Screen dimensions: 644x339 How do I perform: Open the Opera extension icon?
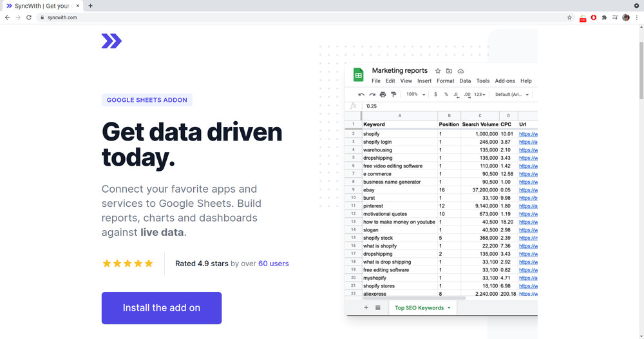(594, 17)
